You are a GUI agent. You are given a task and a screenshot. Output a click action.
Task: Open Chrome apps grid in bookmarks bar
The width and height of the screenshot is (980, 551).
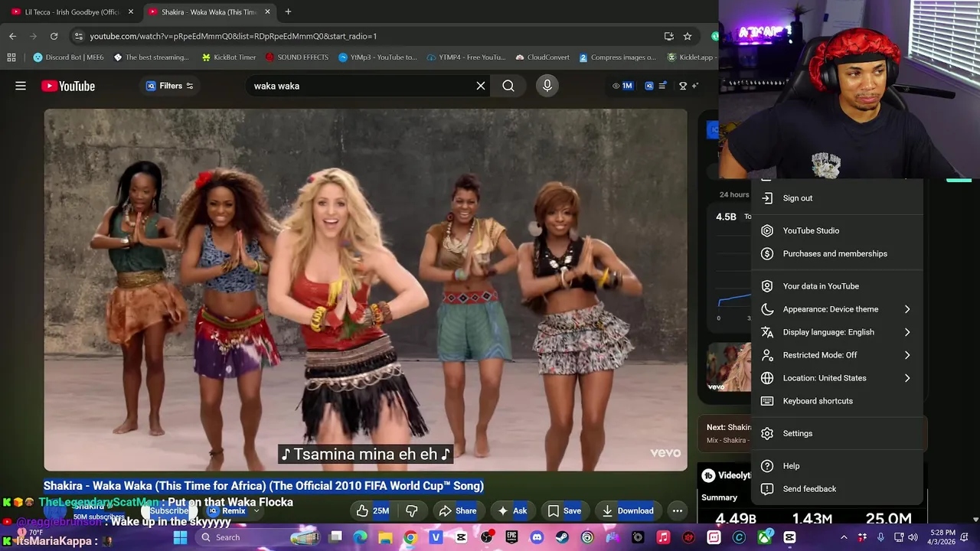pyautogui.click(x=11, y=57)
